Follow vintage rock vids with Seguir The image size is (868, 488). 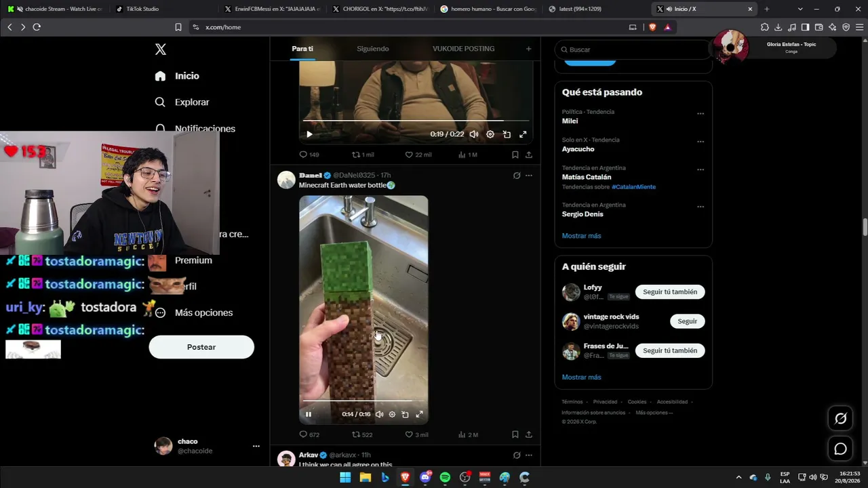[687, 321]
